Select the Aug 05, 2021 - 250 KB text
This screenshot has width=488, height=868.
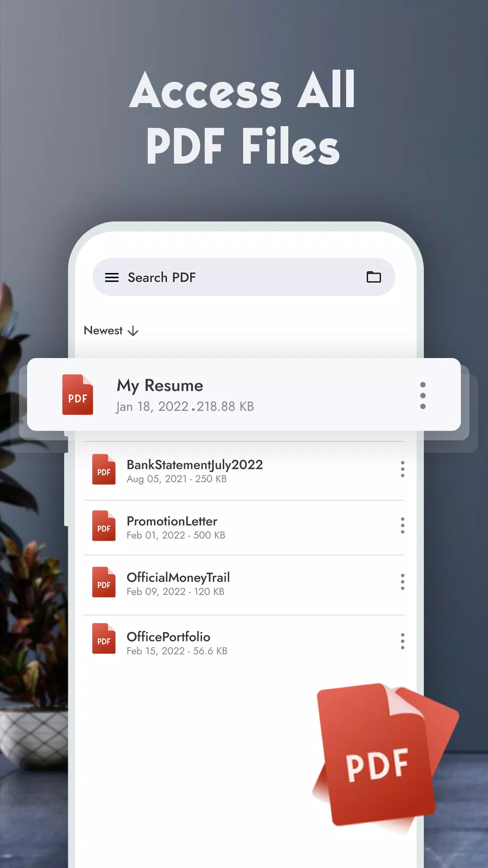[x=177, y=479]
